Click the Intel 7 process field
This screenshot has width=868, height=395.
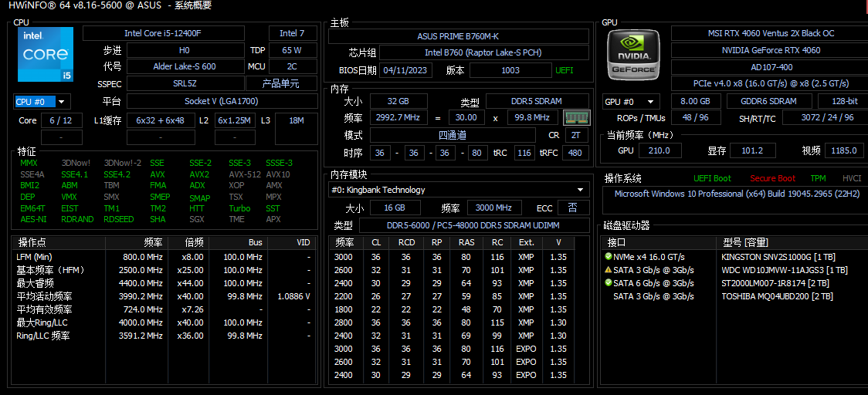coord(292,33)
